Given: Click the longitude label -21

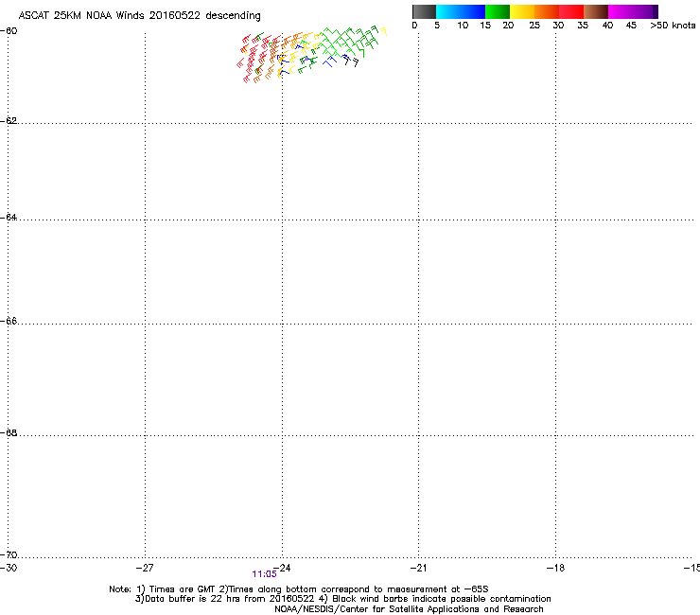Looking at the screenshot, I should coord(418,568).
